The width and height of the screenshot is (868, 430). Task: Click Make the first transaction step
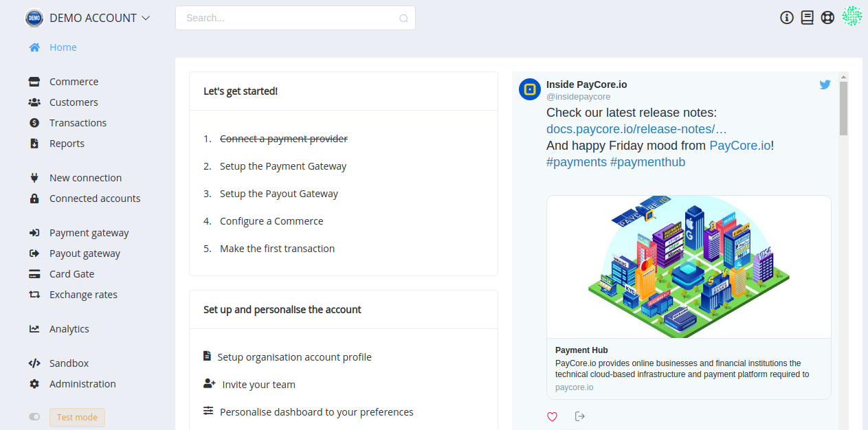point(277,249)
